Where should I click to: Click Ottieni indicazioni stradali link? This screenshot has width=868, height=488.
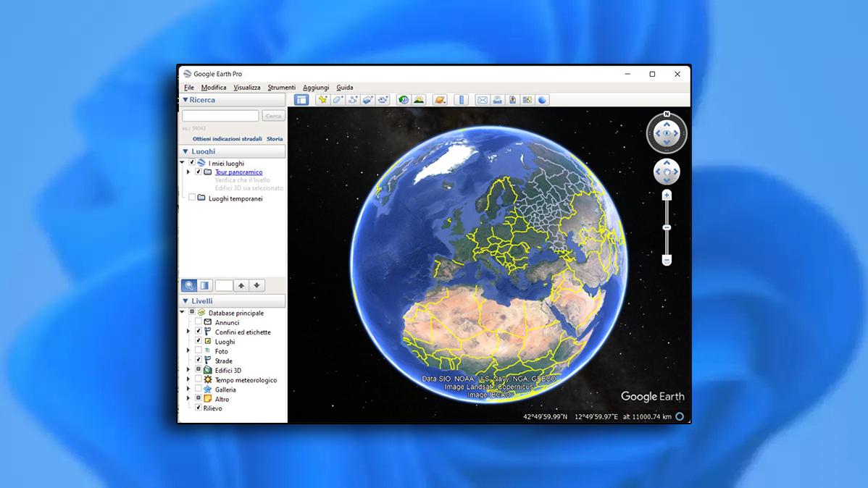coord(227,139)
